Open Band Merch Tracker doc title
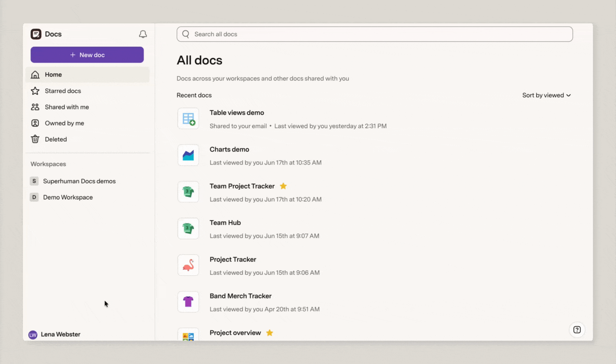Screen dimensions: 616x364 241,296
